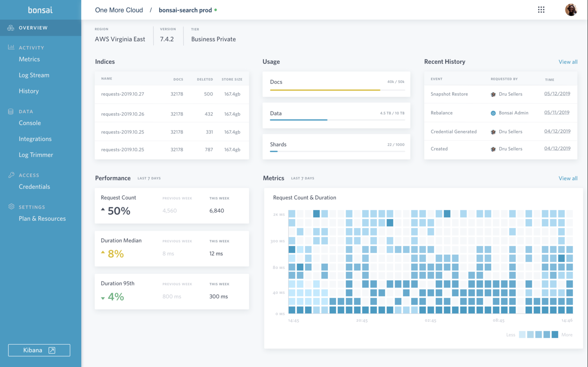
Task: Click the Duration Median yellow up arrow
Action: pos(103,253)
